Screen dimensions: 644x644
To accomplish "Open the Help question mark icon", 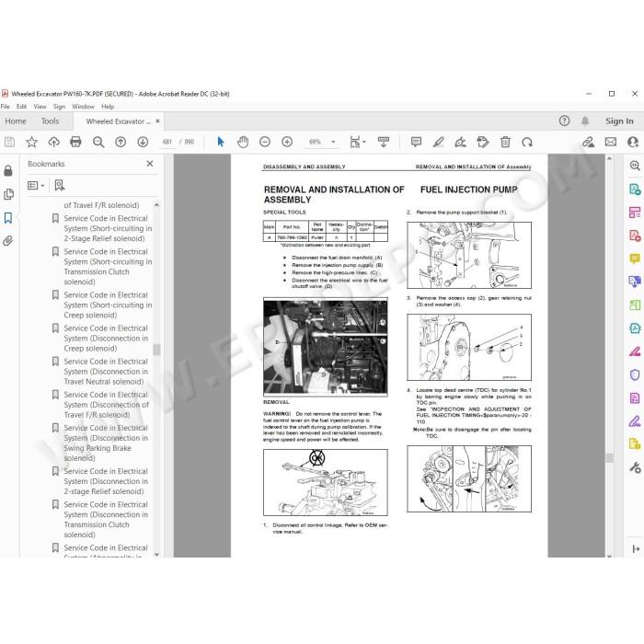I will click(x=564, y=121).
